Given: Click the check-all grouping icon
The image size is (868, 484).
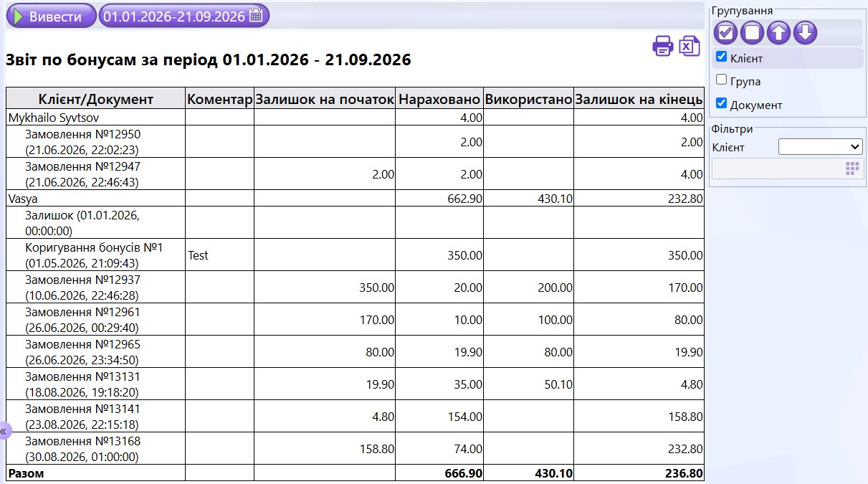Looking at the screenshot, I should click(x=726, y=32).
